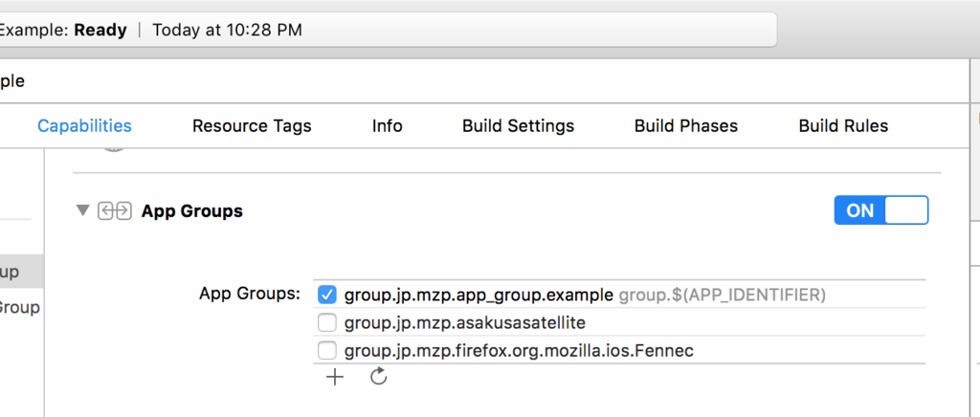Turn off the App Groups ON switch
Image resolution: width=980 pixels, height=417 pixels.
(x=880, y=210)
